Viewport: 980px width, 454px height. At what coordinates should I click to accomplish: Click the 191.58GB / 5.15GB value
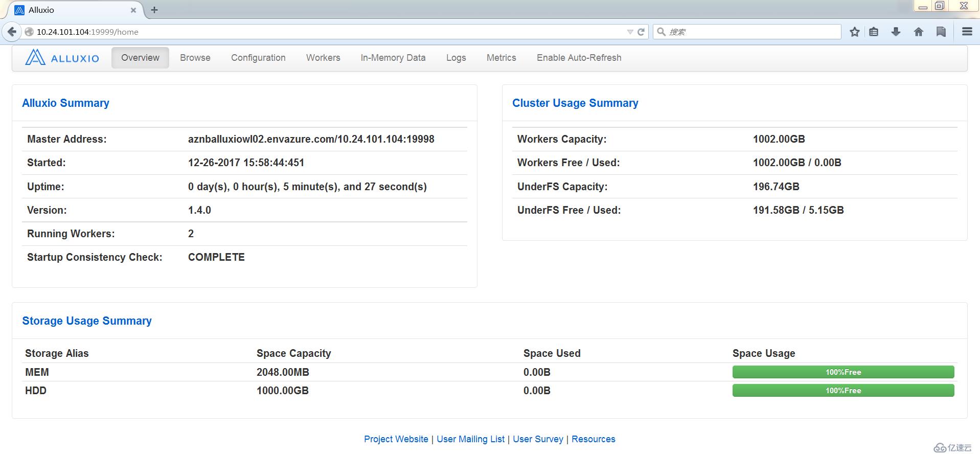[x=798, y=210]
